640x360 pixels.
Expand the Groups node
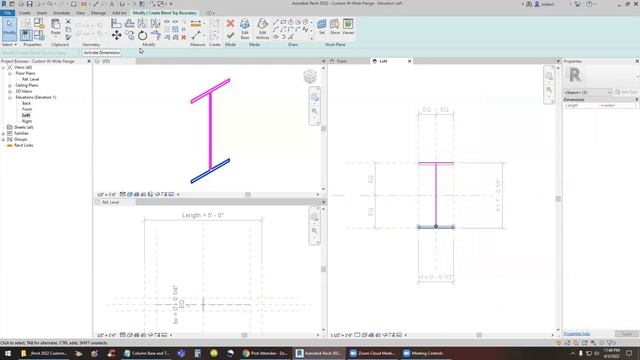point(4,140)
